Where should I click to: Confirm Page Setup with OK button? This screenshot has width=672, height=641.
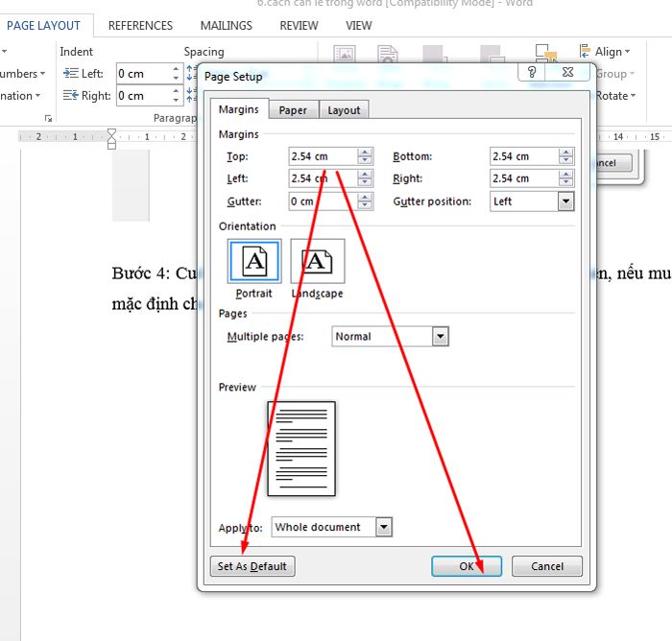tap(467, 566)
